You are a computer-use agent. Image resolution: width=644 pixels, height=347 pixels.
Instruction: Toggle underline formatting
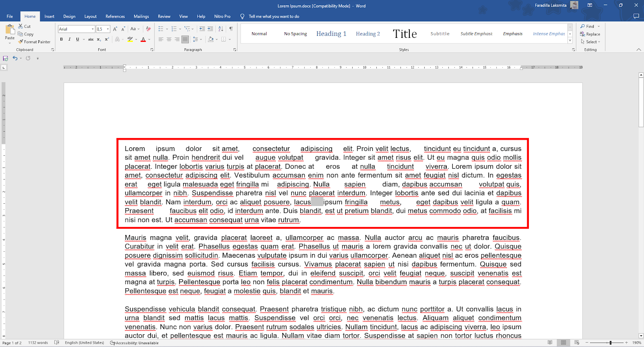point(77,39)
